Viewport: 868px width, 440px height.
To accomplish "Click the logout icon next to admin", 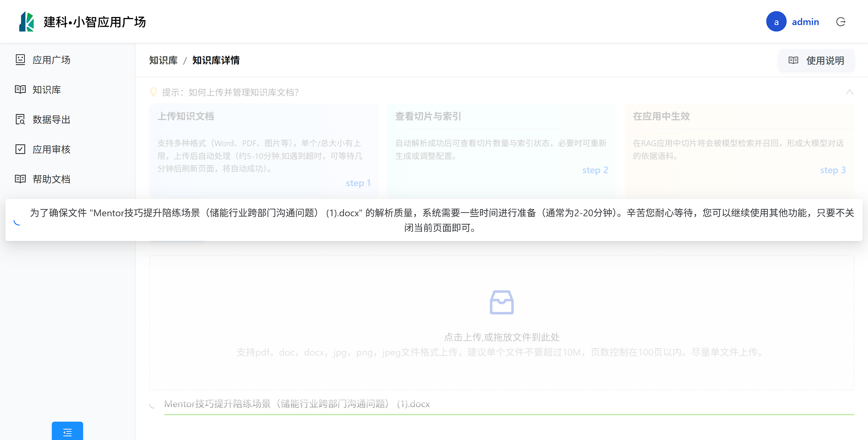I will coord(841,22).
